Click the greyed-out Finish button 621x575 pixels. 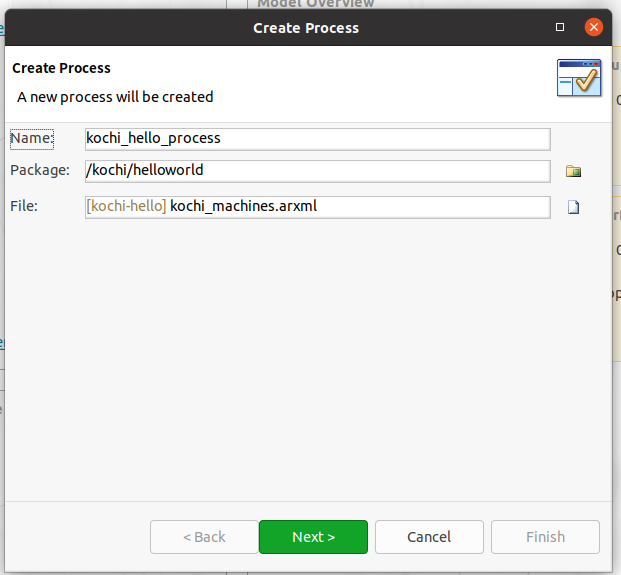tap(545, 537)
